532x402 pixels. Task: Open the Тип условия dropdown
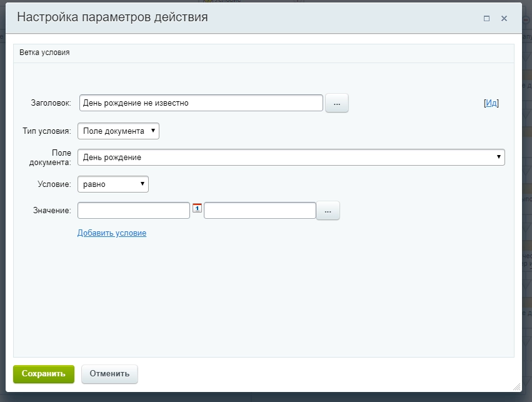pyautogui.click(x=118, y=131)
